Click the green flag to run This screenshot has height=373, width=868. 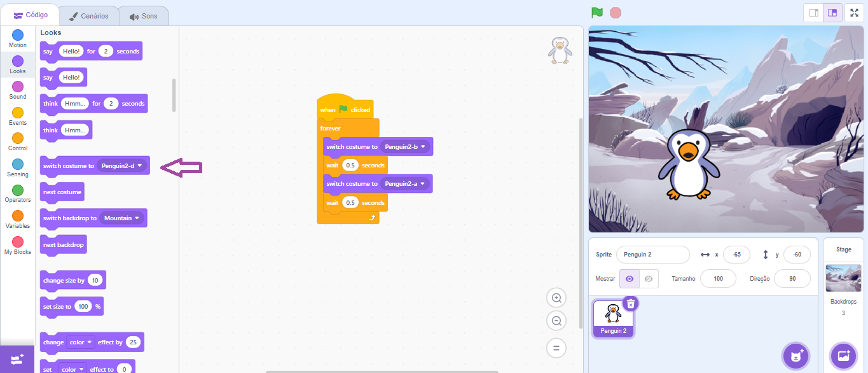click(x=596, y=13)
